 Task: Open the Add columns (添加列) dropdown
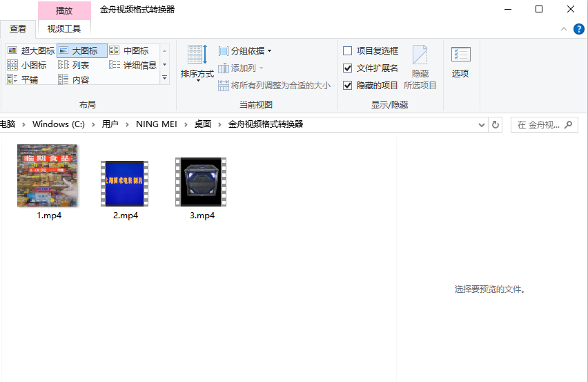241,68
